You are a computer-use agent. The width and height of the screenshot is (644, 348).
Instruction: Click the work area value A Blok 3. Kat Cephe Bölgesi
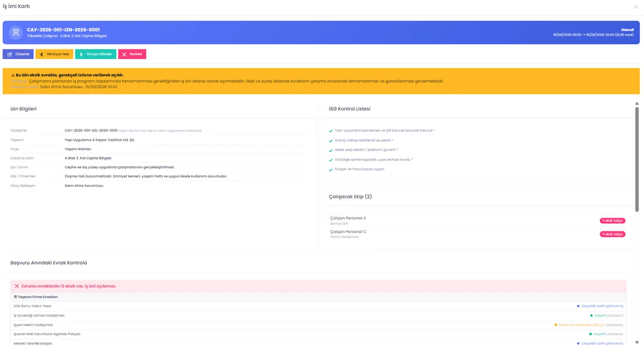point(88,158)
